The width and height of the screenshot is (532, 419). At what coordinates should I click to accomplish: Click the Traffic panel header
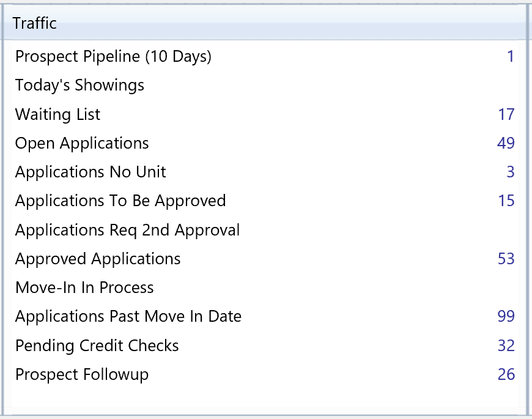coord(34,23)
